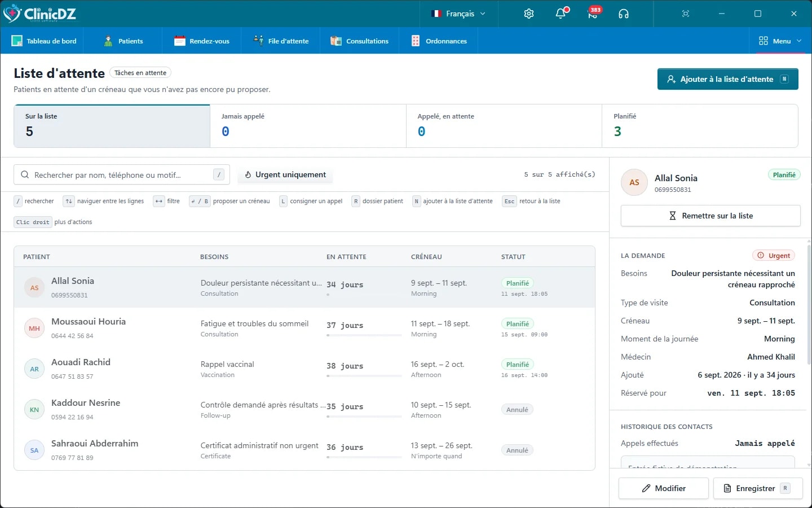Click the ClinicDZ logo
812x508 pixels.
pos(40,14)
